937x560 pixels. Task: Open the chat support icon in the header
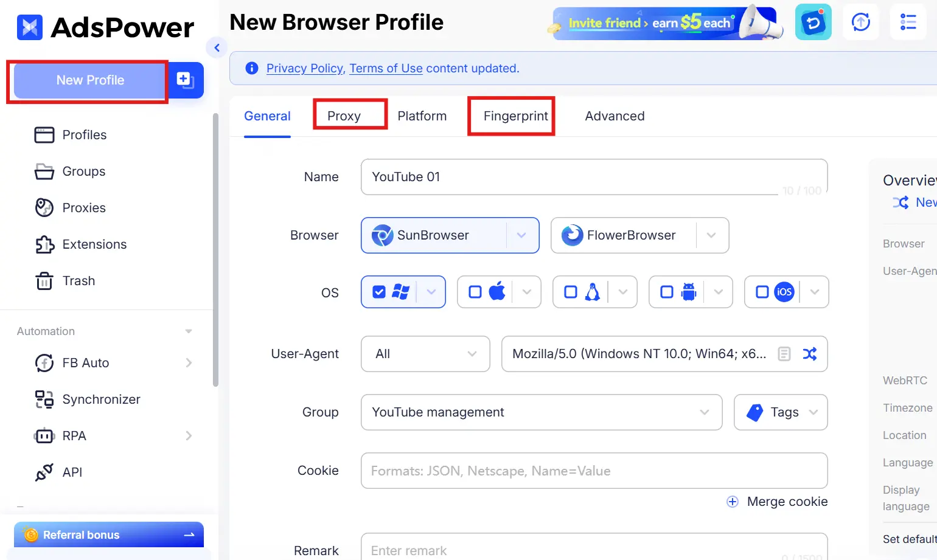pyautogui.click(x=813, y=22)
